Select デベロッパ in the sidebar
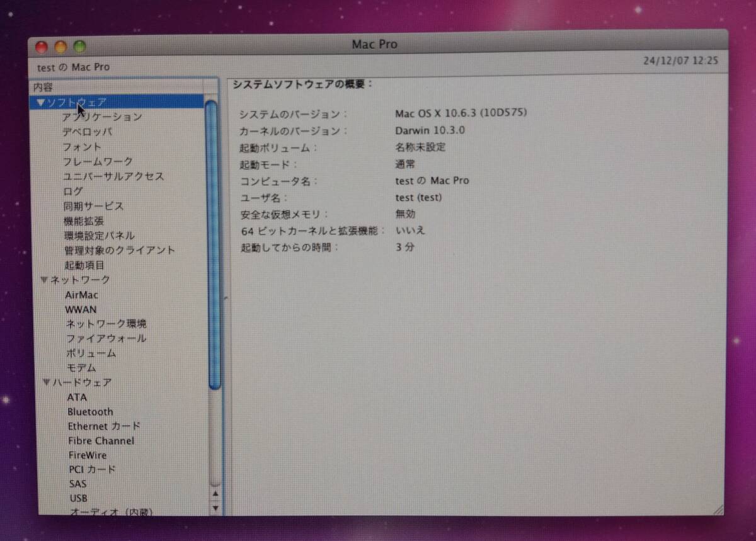This screenshot has width=756, height=541. (88, 132)
